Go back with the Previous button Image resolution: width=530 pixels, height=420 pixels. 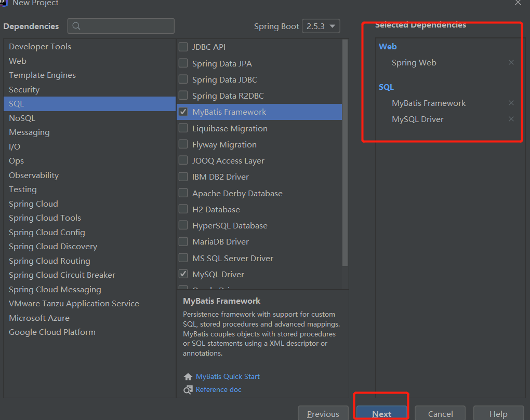pos(323,413)
